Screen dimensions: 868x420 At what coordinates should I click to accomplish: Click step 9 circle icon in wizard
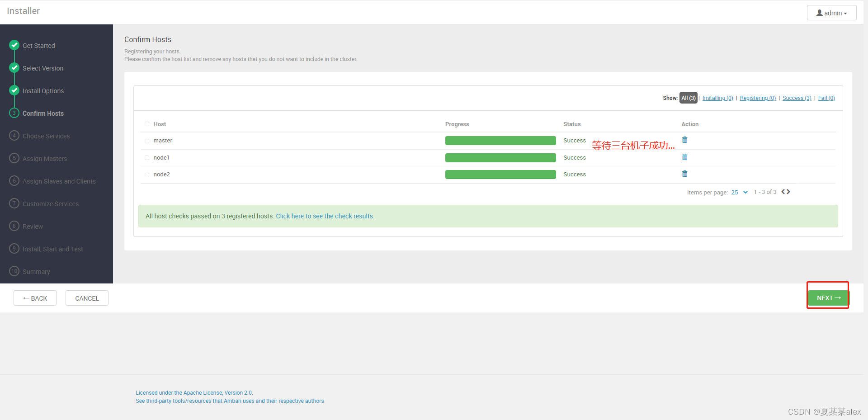[14, 248]
